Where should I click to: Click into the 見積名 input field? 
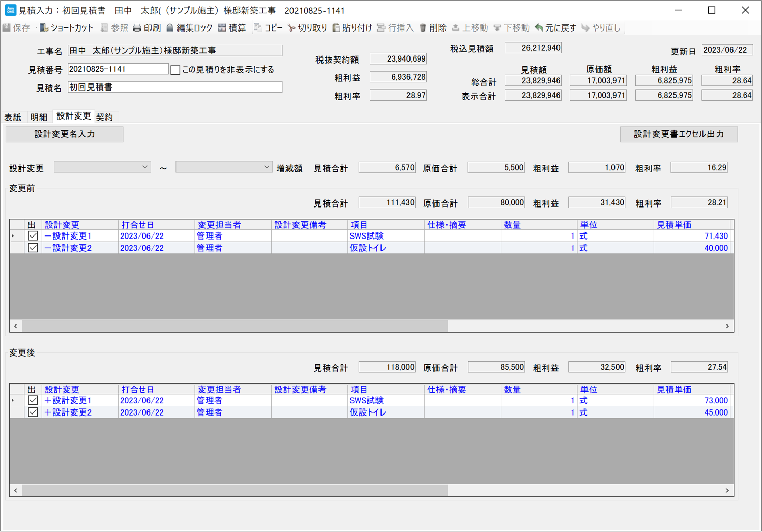pyautogui.click(x=174, y=87)
